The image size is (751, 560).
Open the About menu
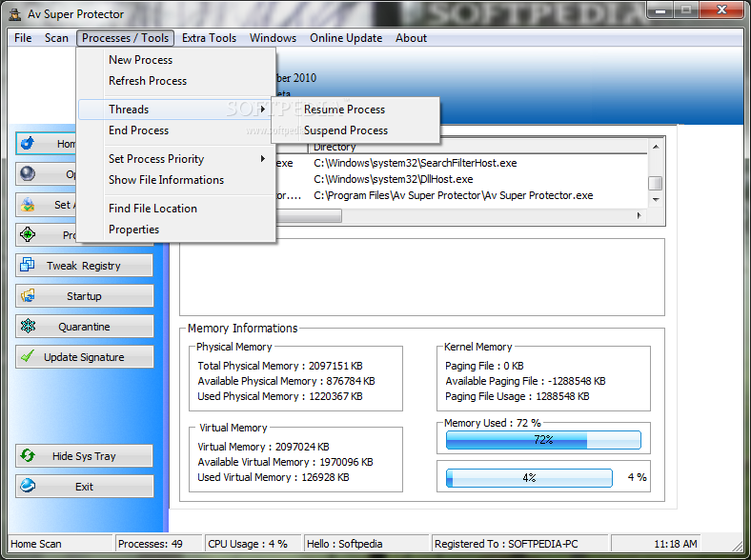point(411,38)
